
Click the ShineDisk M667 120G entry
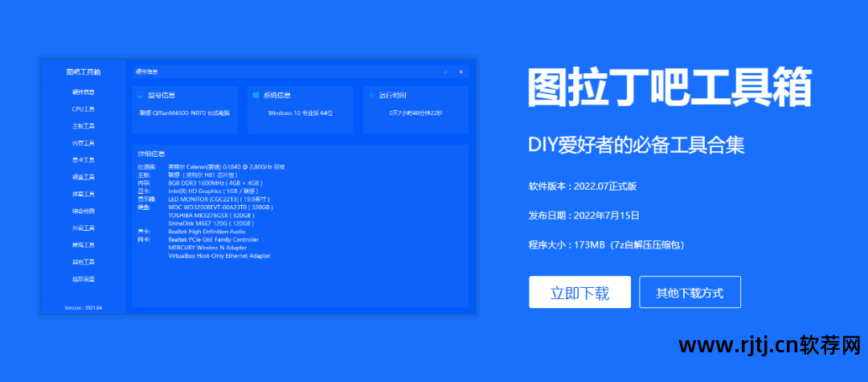(211, 223)
